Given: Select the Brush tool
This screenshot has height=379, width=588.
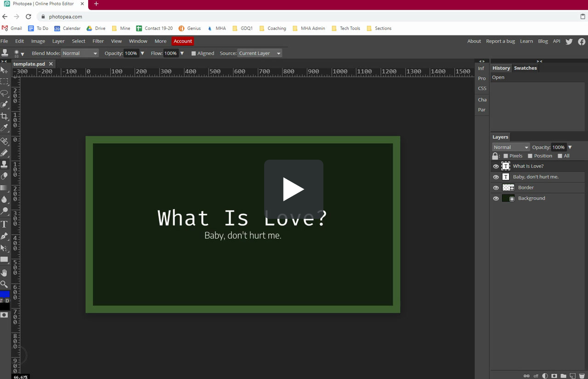Looking at the screenshot, I should (4, 153).
